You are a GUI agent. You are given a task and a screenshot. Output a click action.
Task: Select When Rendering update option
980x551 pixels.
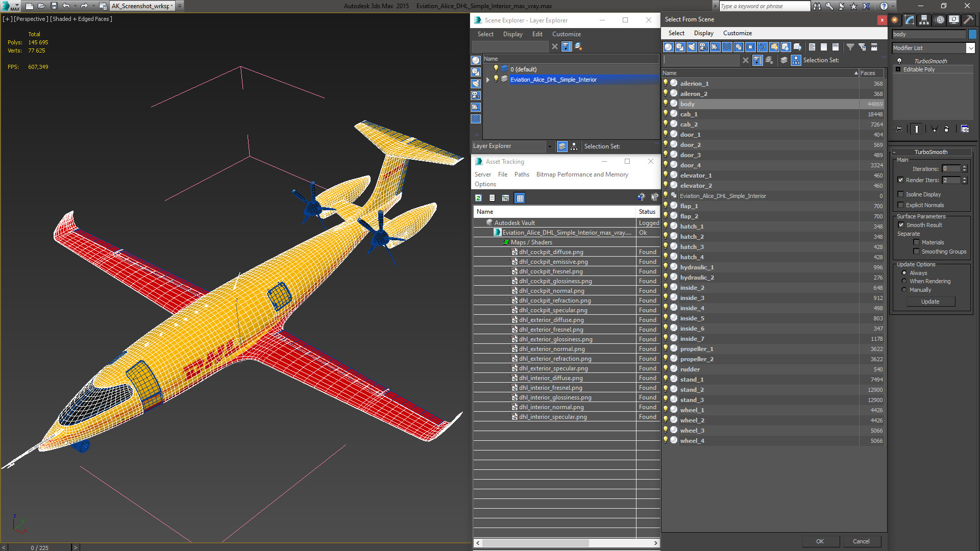[904, 281]
